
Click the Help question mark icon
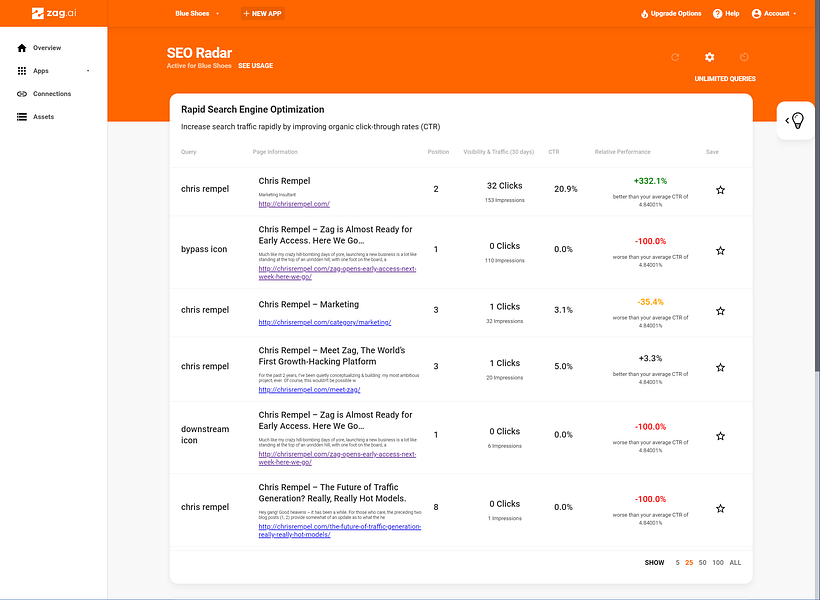[x=717, y=14]
